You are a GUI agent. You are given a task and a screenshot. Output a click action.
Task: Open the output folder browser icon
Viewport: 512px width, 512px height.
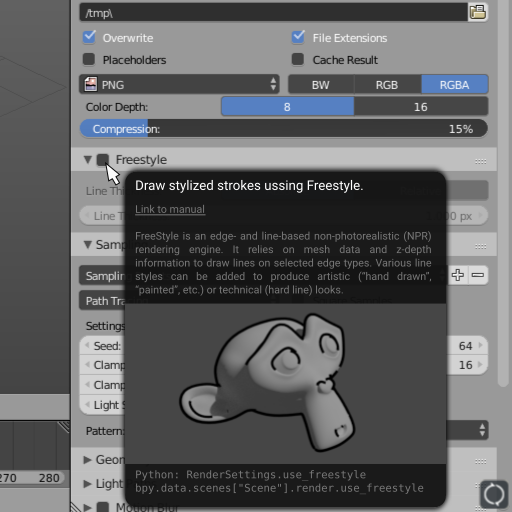478,12
